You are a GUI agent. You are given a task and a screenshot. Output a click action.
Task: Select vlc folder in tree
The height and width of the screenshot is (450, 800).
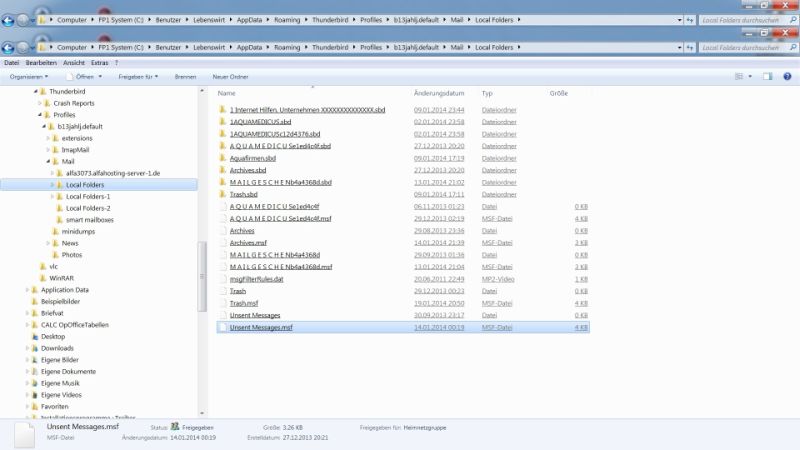[x=54, y=266]
